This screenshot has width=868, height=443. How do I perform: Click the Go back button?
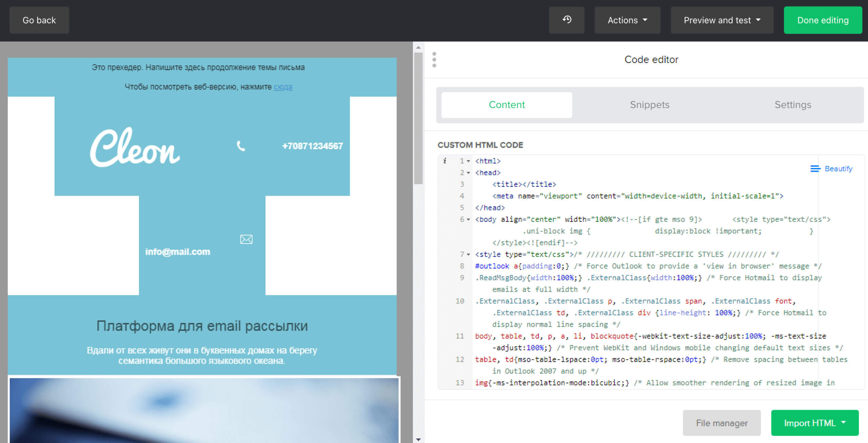coord(39,20)
